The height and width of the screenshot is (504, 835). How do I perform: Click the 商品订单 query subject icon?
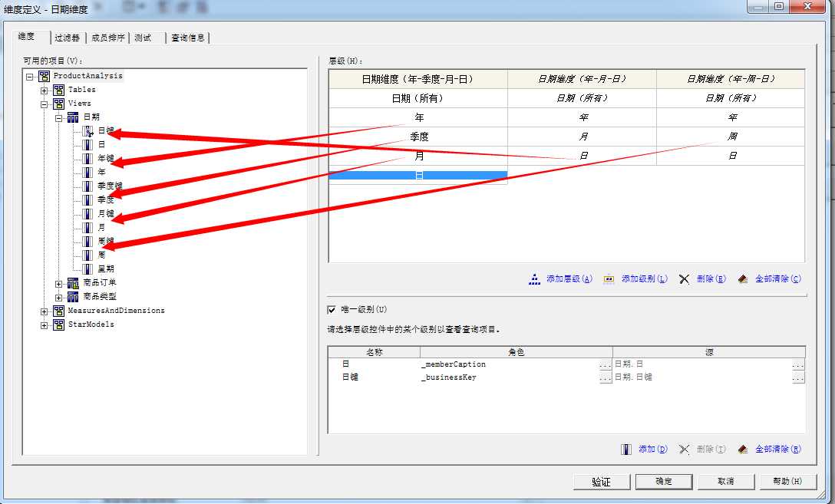click(x=73, y=283)
